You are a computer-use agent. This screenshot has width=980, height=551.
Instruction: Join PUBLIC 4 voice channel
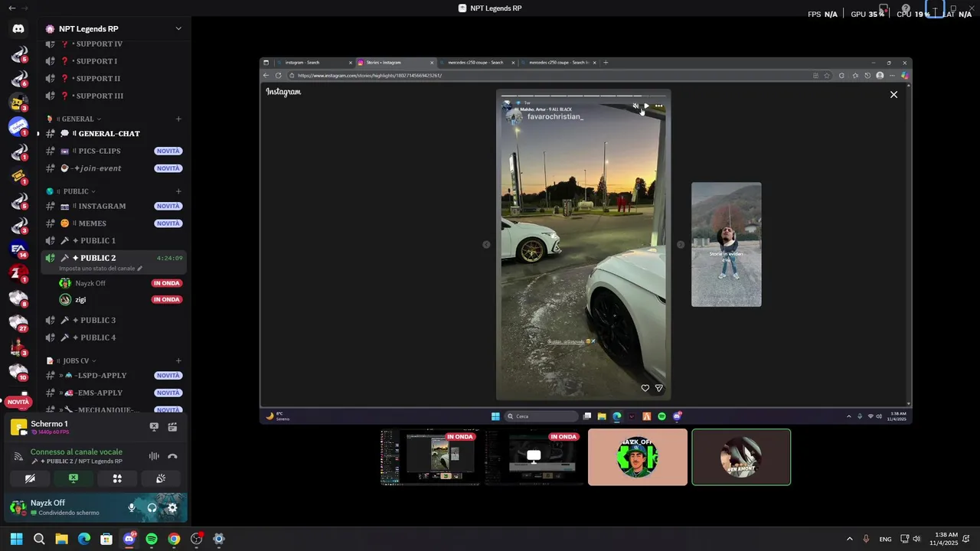click(x=113, y=337)
